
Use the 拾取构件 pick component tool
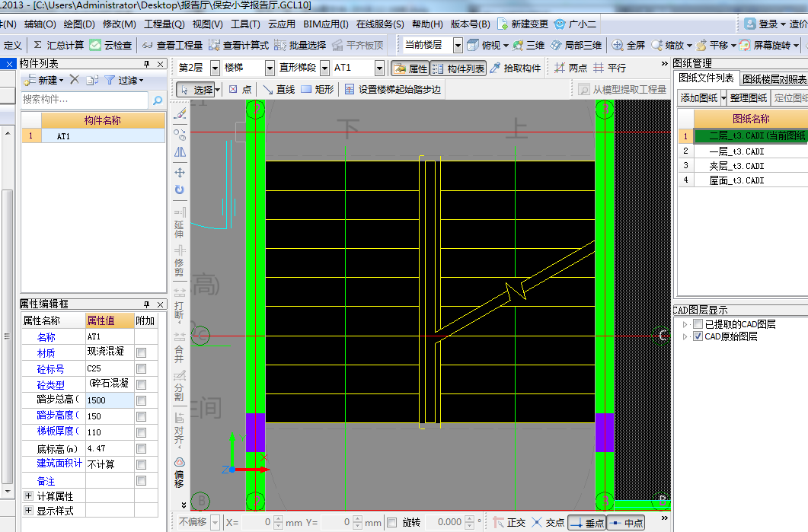click(x=516, y=68)
